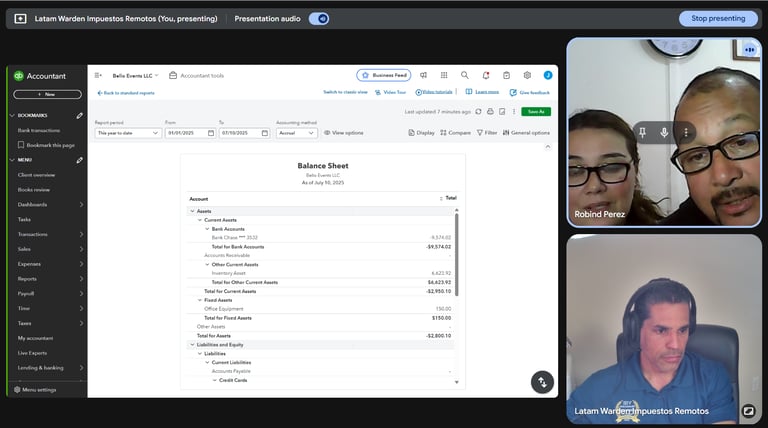Open the Accounting method dropdown
This screenshot has width=768, height=428.
point(297,133)
